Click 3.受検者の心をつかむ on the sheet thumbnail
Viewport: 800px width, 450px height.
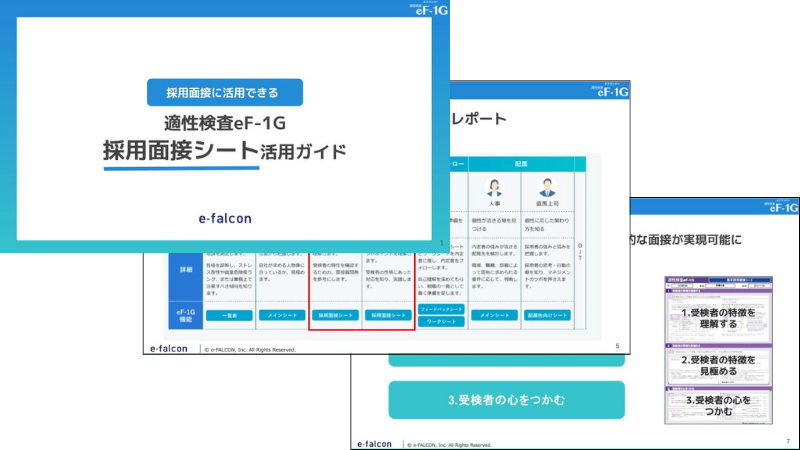click(x=718, y=406)
